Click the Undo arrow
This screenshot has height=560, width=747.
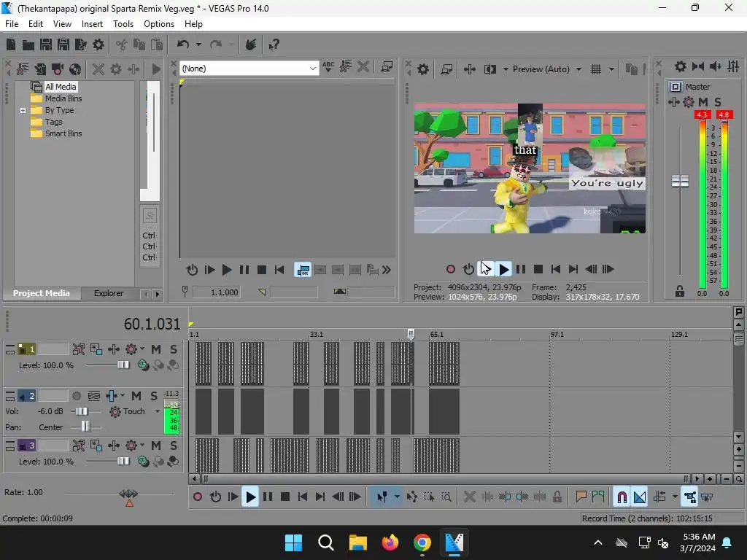coord(182,44)
